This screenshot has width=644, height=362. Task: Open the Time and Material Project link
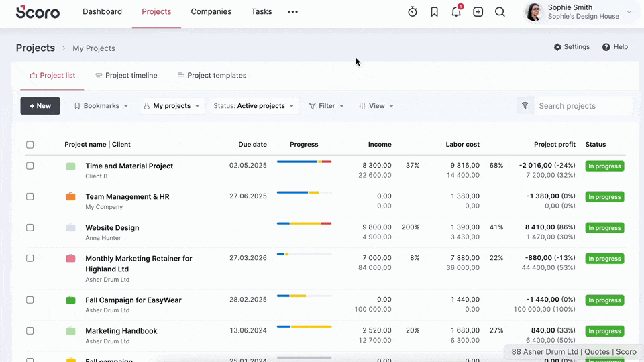pyautogui.click(x=129, y=166)
